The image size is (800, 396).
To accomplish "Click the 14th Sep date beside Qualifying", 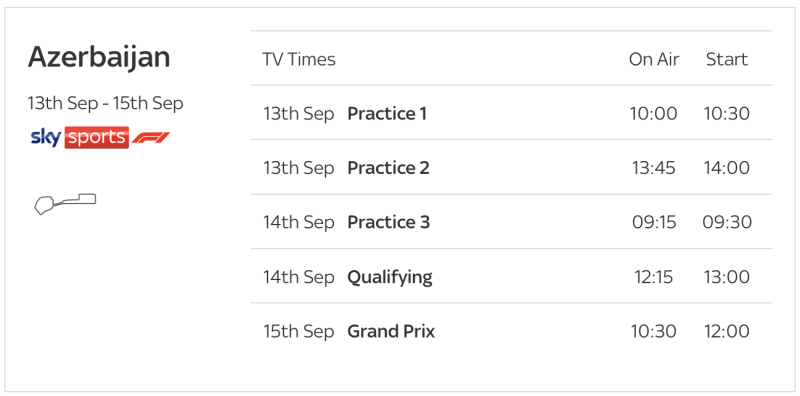I will pyautogui.click(x=298, y=277).
